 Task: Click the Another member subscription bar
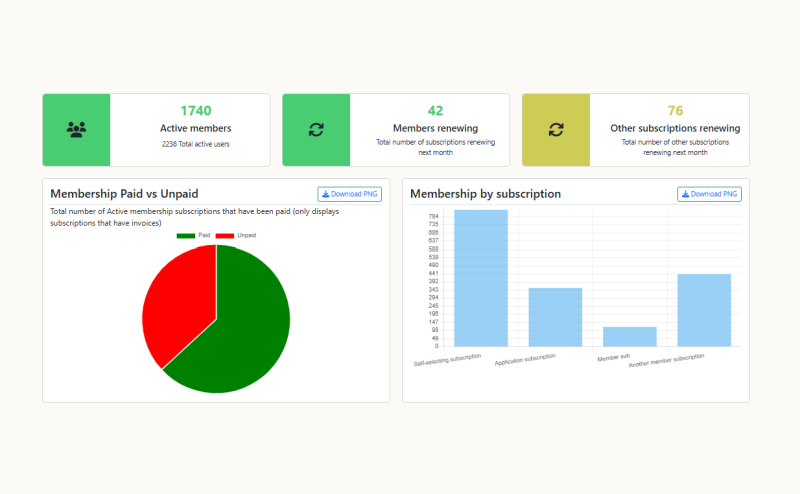click(x=704, y=311)
